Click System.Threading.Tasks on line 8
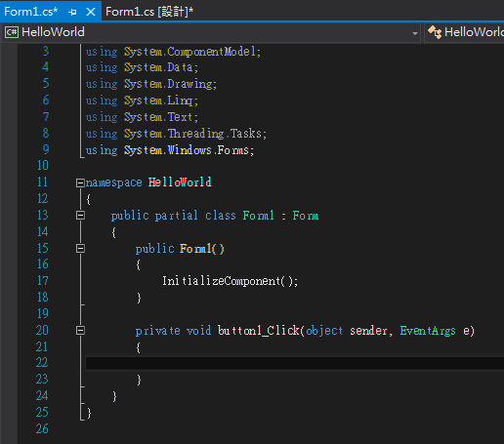This screenshot has height=444, width=504. [x=194, y=134]
